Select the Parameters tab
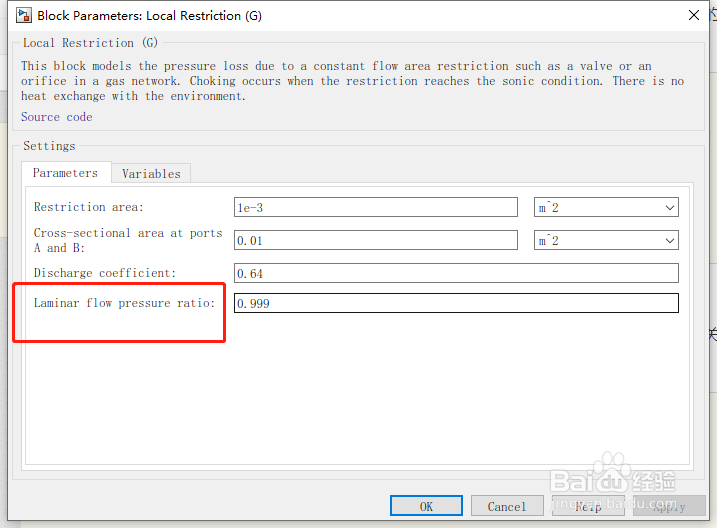The width and height of the screenshot is (717, 528). [x=65, y=173]
